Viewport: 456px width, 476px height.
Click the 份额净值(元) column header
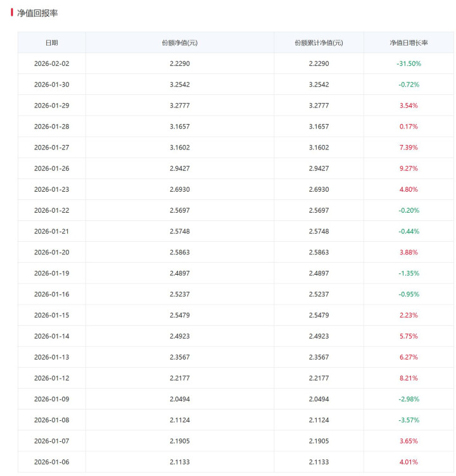179,42
